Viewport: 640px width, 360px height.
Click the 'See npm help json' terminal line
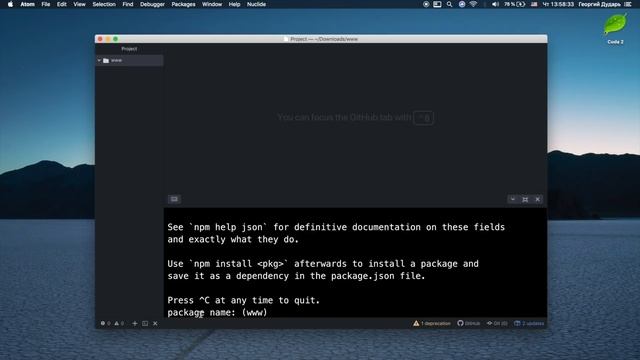(336, 227)
